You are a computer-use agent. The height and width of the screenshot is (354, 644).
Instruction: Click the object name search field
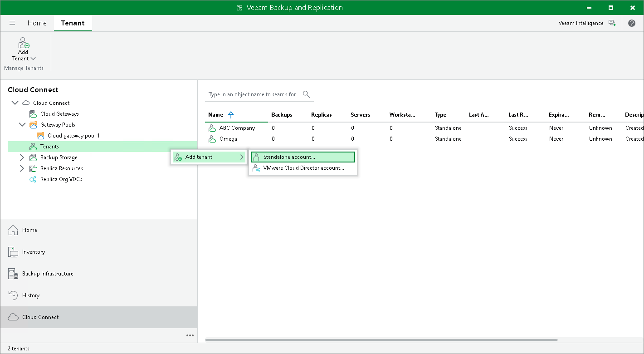click(252, 94)
